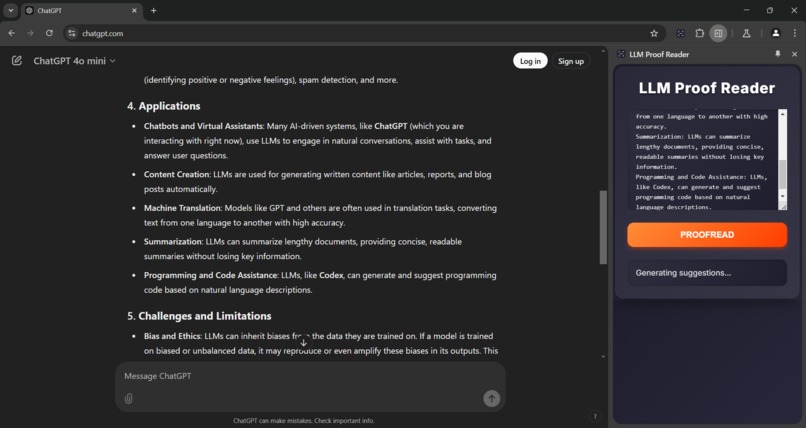Click the text area scrollbar thumb

[x=782, y=174]
